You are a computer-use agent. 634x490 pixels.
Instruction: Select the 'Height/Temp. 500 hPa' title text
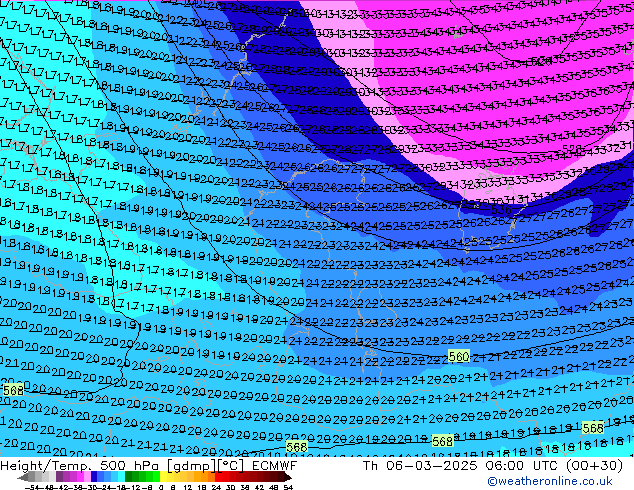(79, 466)
